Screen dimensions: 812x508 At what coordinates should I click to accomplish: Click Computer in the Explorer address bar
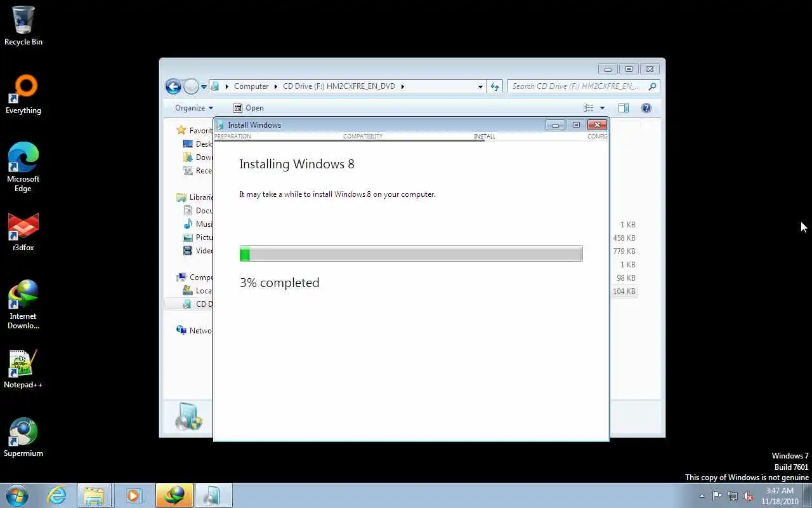point(251,86)
